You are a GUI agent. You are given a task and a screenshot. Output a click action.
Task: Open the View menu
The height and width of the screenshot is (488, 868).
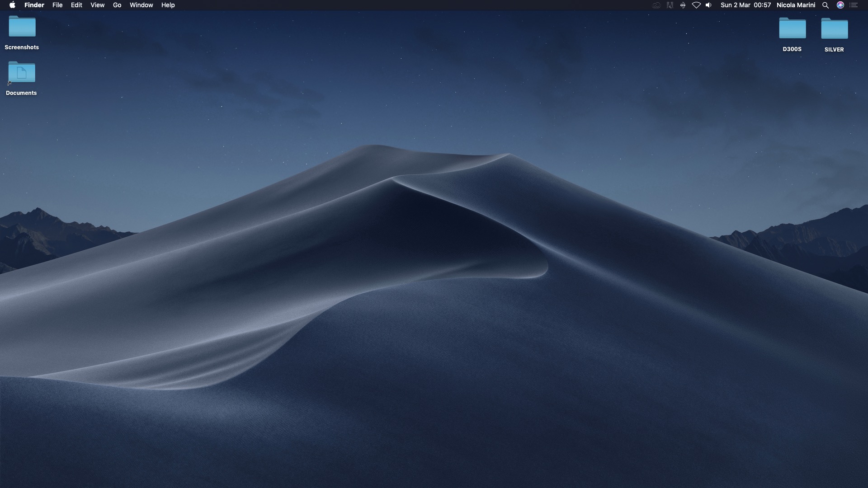pyautogui.click(x=97, y=5)
